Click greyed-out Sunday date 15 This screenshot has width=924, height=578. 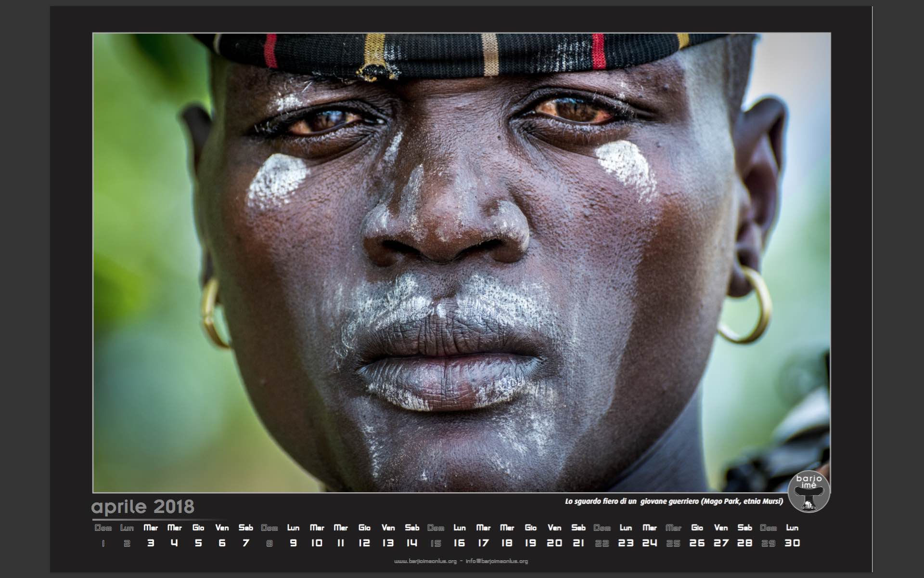(x=436, y=543)
